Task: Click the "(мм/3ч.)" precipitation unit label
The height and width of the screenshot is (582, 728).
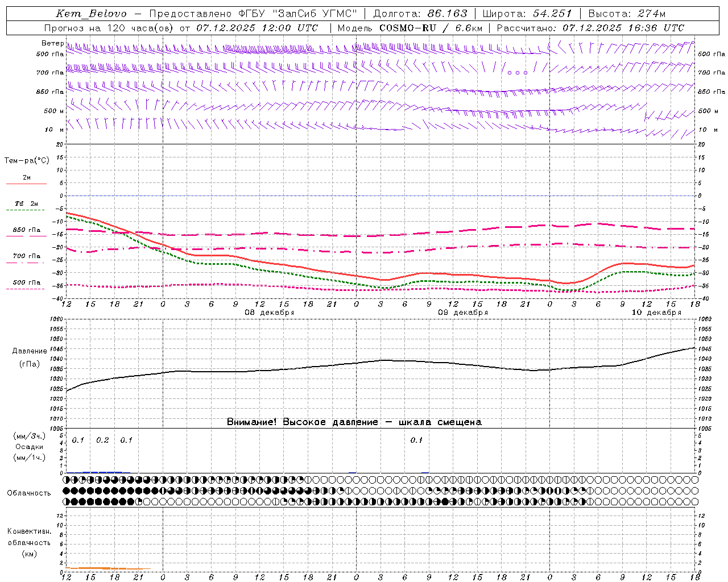Action: 30,436
